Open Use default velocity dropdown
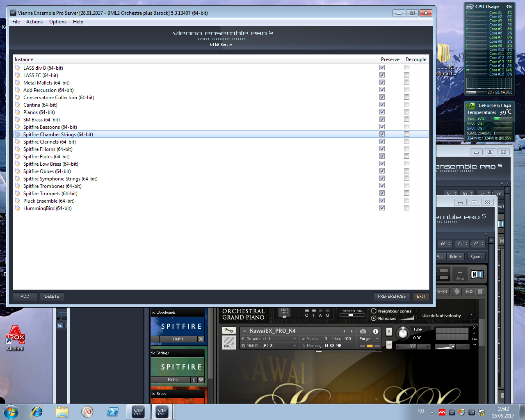 point(447,315)
